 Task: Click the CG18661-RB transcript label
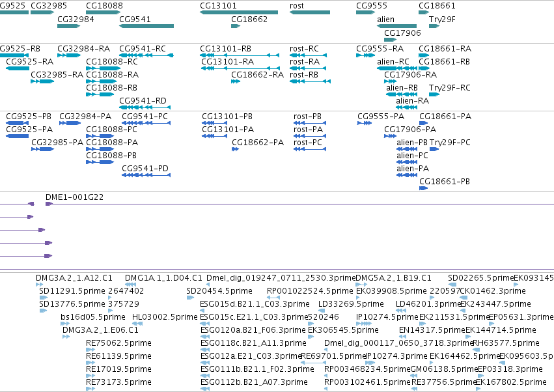(444, 62)
